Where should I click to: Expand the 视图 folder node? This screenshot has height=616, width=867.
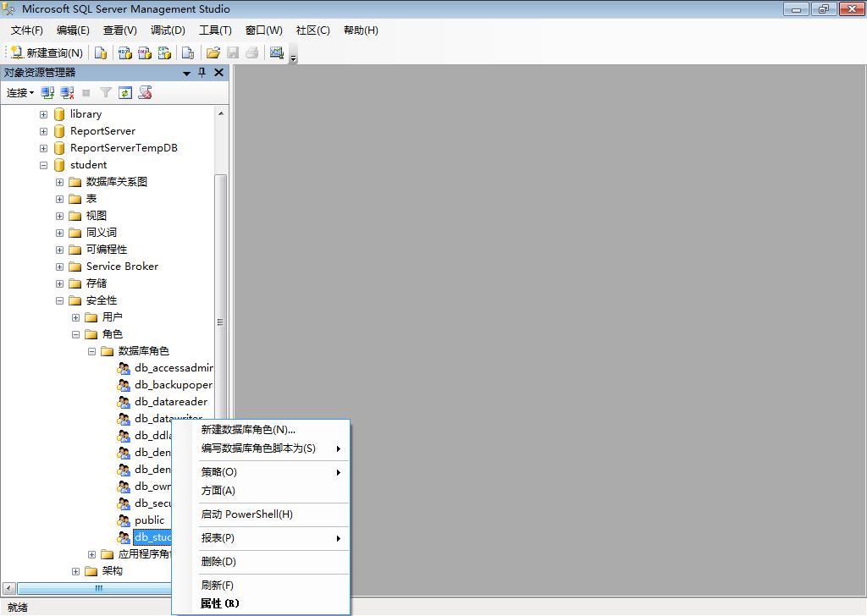tap(60, 216)
